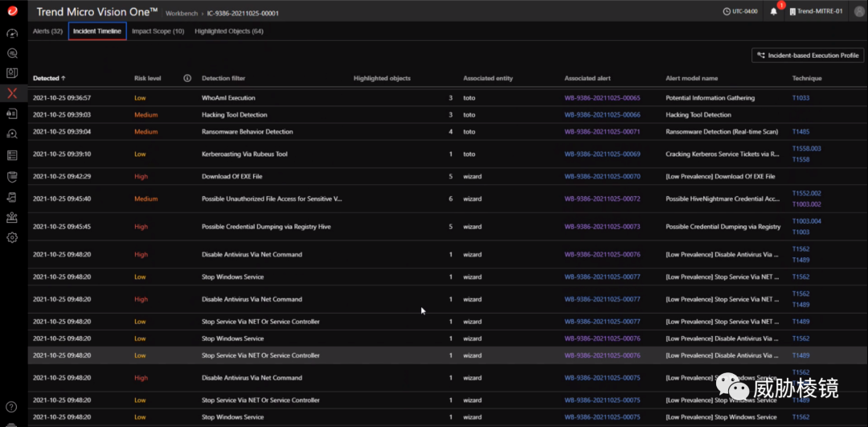Open the Highlighted Objects (64) tab

(x=229, y=31)
